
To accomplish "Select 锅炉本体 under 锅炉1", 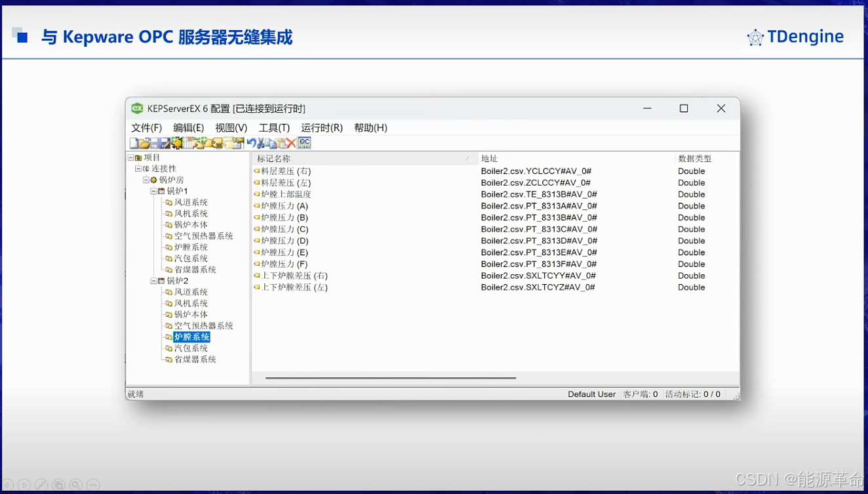I will click(191, 225).
